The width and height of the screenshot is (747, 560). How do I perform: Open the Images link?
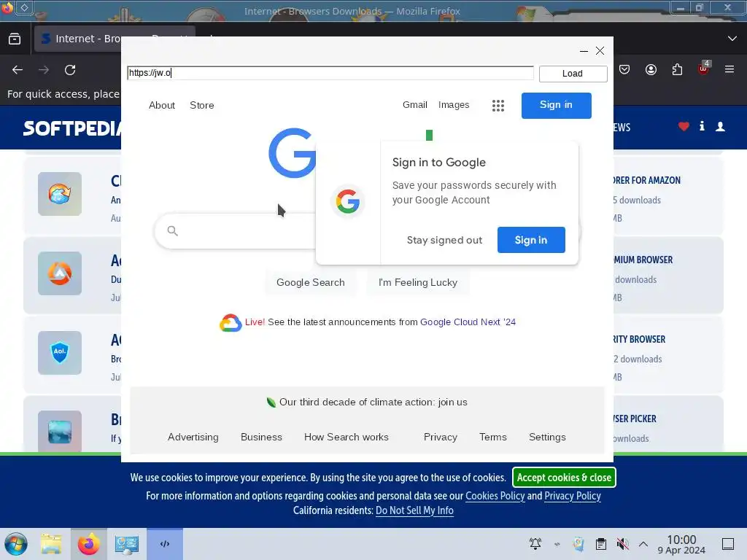tap(454, 105)
